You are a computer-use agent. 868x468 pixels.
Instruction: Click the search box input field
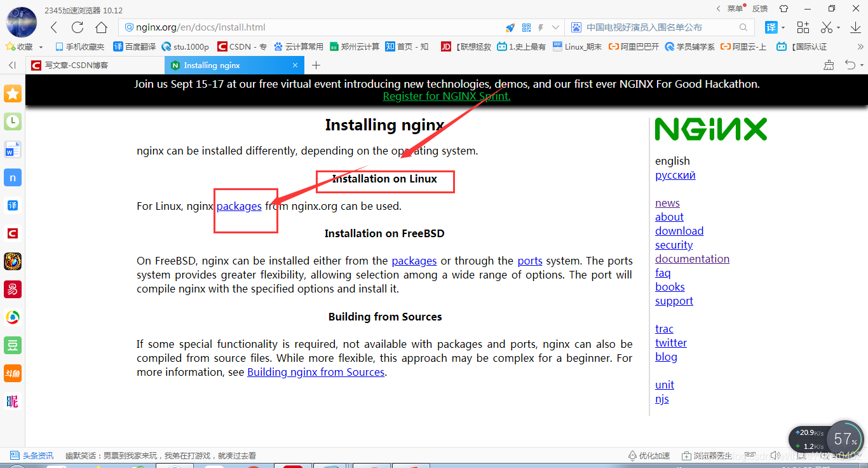pos(661,27)
